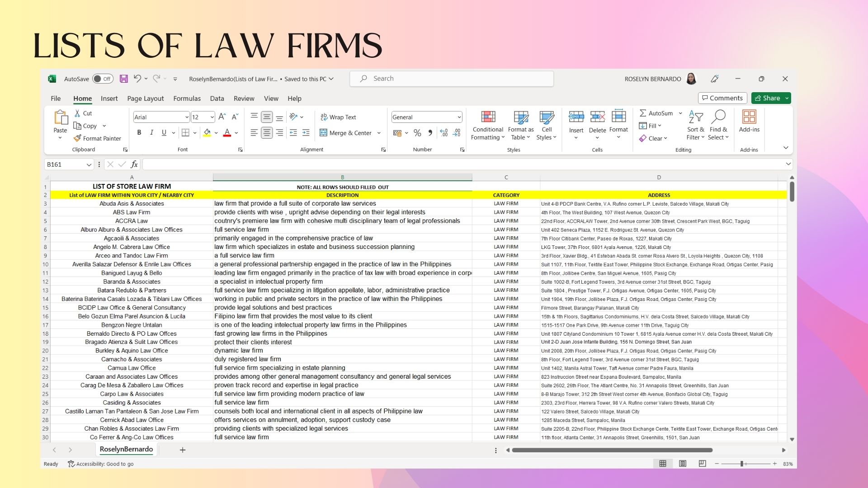Open the Comments button
868x488 pixels.
pyautogui.click(x=722, y=98)
